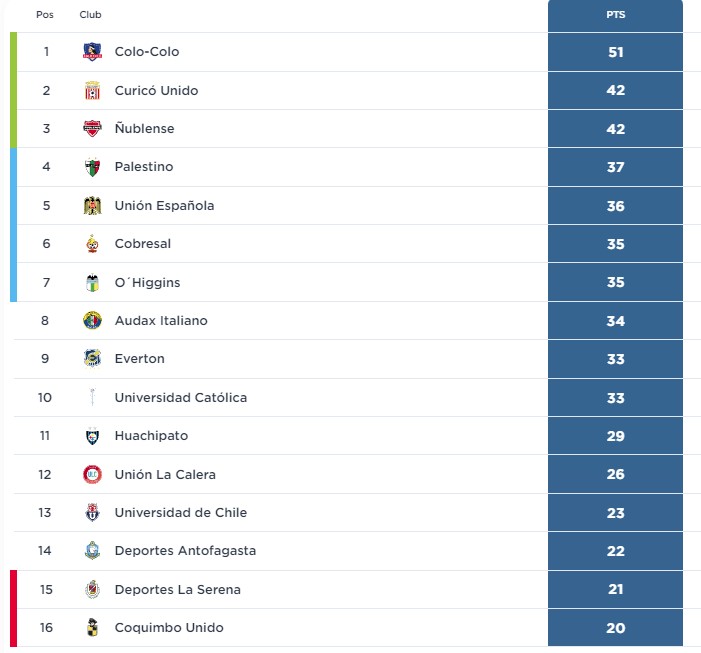The width and height of the screenshot is (701, 653).
Task: Click the Universidad de Chile crest
Action: pyautogui.click(x=93, y=513)
